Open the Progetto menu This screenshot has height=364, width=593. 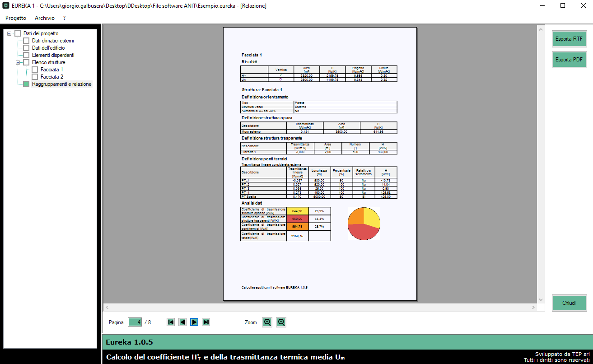[x=16, y=18]
